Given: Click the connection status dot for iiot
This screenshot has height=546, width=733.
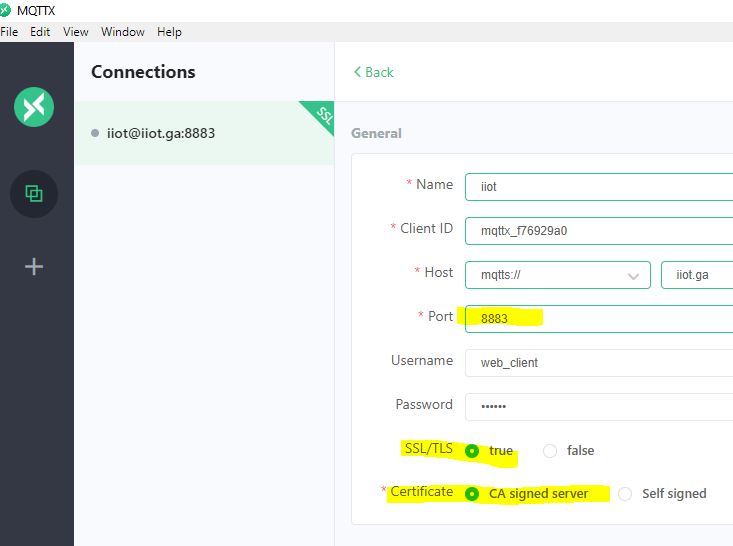Looking at the screenshot, I should pyautogui.click(x=95, y=133).
